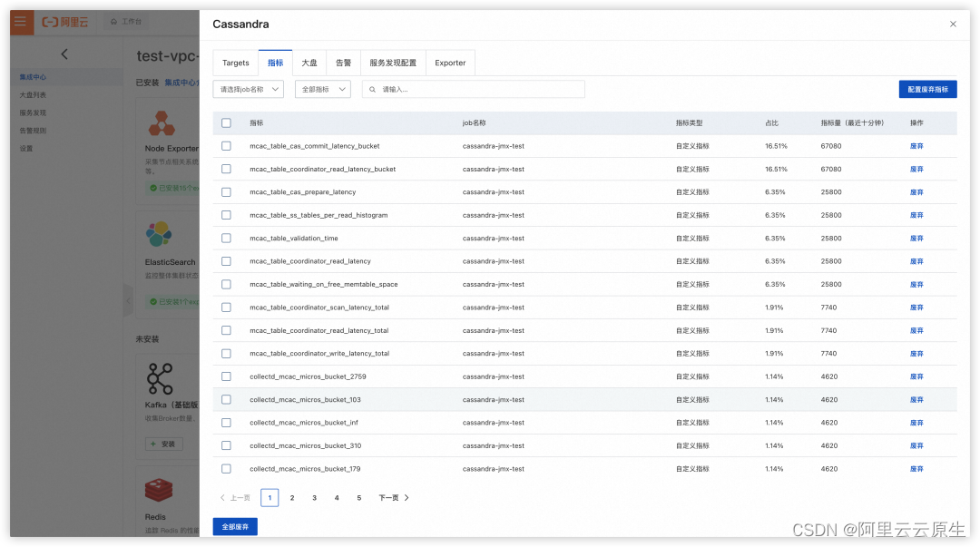This screenshot has height=547, width=980.
Task: Check mcac_table_coordinator_scan_latency_total row
Action: click(226, 308)
